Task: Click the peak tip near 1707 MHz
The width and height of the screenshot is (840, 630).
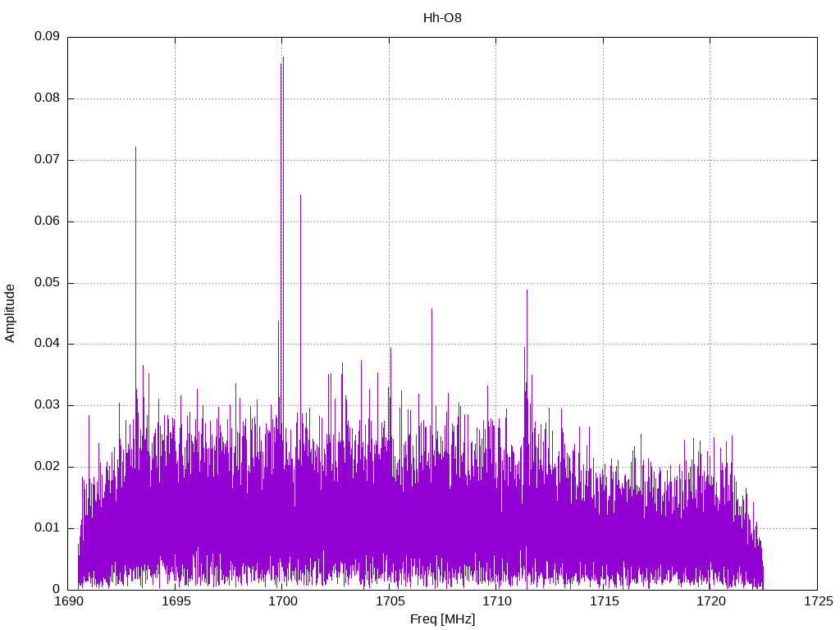Action: click(x=431, y=309)
